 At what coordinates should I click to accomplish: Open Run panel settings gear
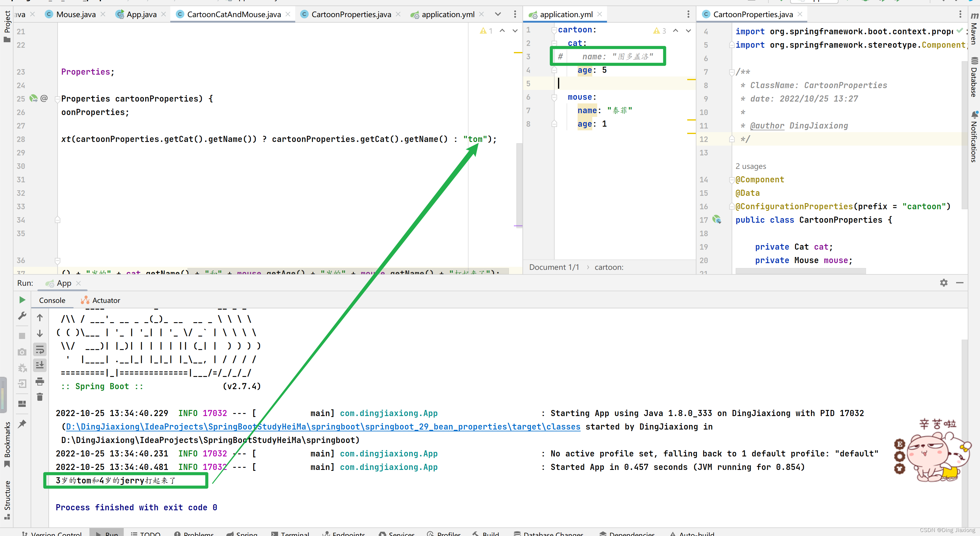click(944, 283)
